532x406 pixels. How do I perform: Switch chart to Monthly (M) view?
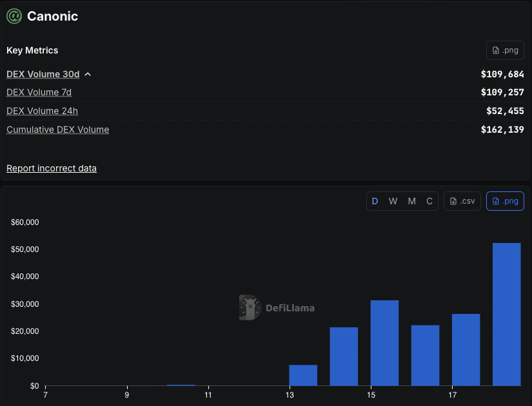[412, 201]
